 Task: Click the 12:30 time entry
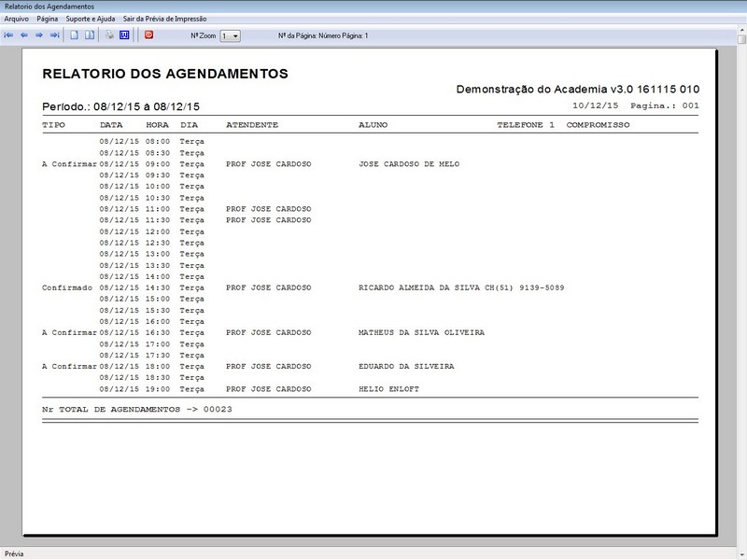click(x=158, y=243)
